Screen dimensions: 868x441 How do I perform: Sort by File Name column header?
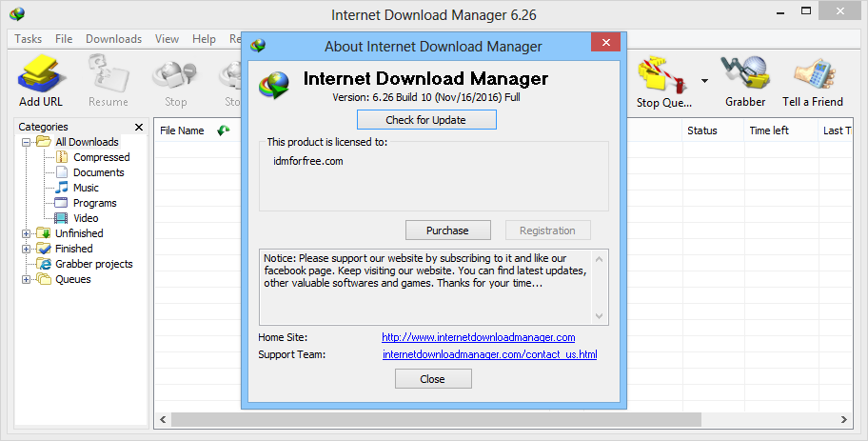[182, 130]
